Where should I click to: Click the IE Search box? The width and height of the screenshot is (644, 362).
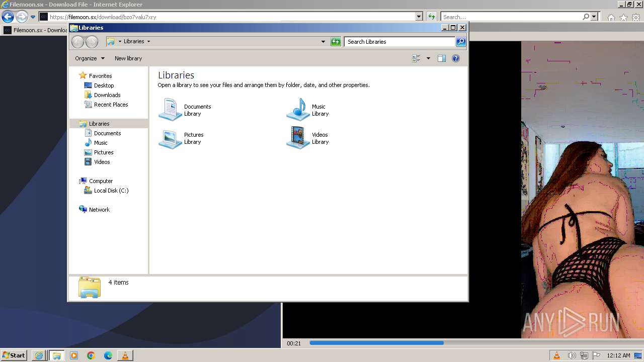[511, 17]
